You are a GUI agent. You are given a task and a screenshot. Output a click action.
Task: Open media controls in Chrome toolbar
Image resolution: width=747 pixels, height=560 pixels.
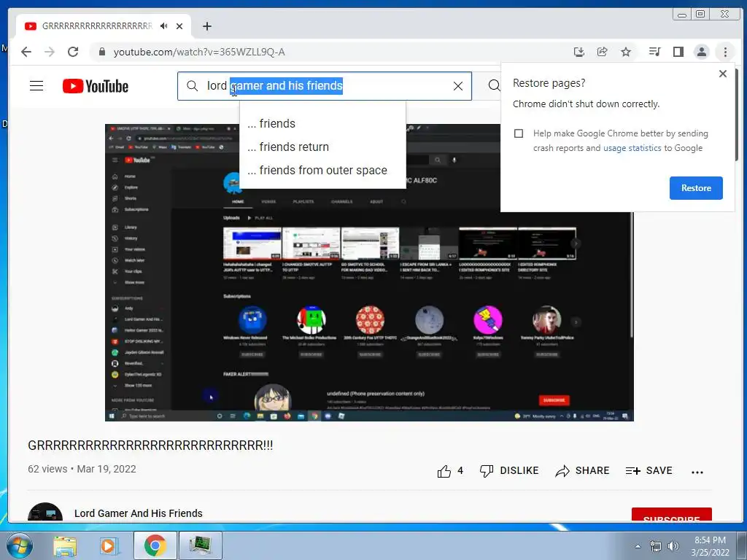click(654, 52)
